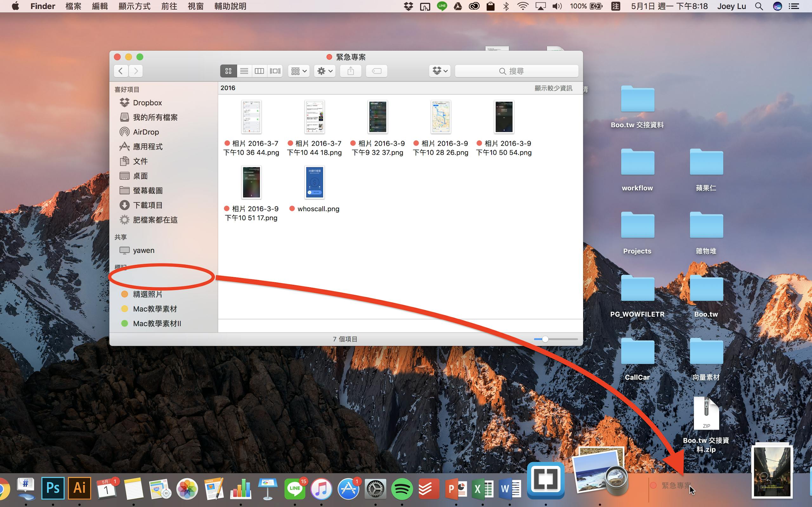Click the Share toolbar button
Viewport: 812px width, 507px height.
click(x=350, y=71)
